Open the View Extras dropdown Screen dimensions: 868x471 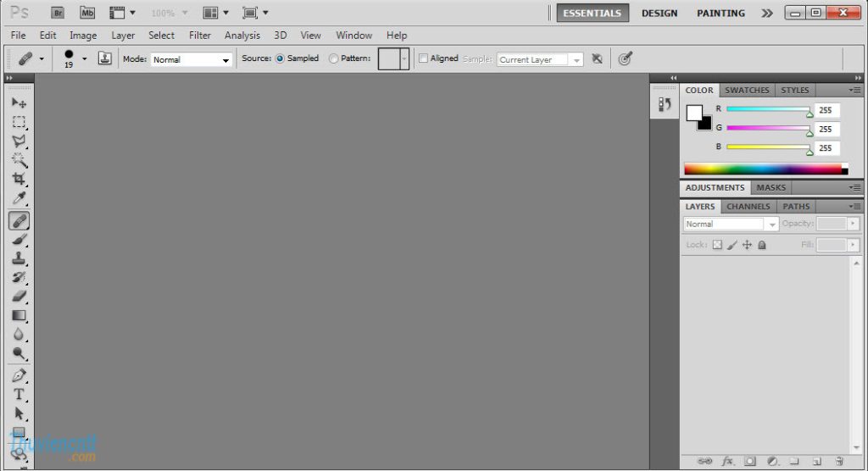pyautogui.click(x=122, y=13)
